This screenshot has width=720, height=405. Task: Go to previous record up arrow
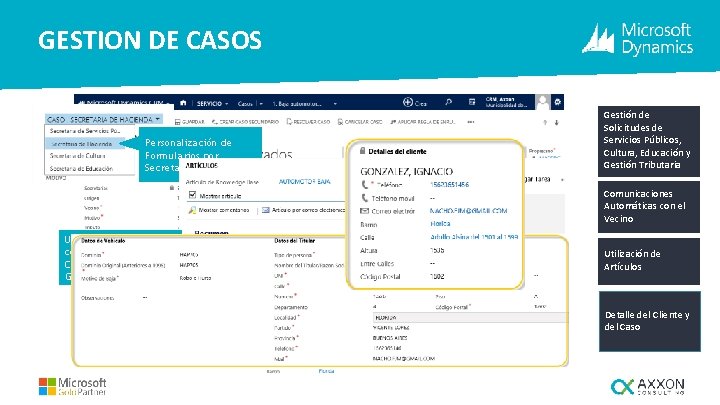pyautogui.click(x=545, y=123)
